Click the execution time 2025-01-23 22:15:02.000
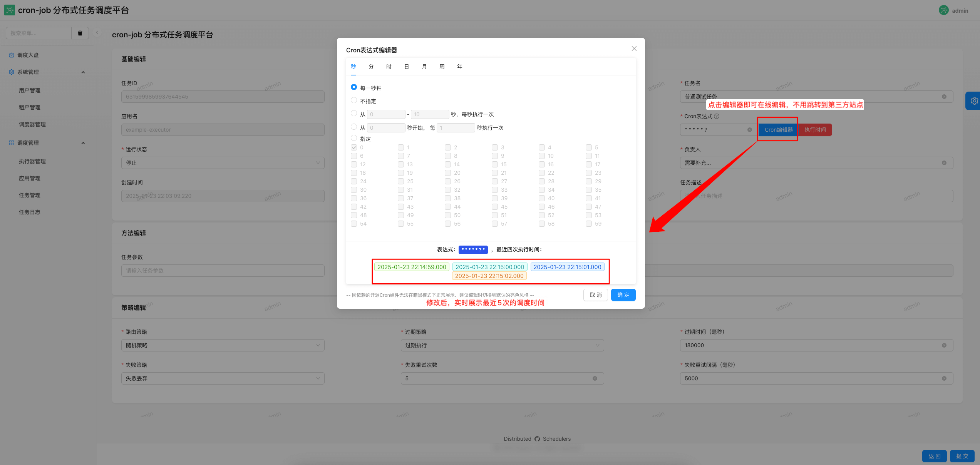This screenshot has width=980, height=465. click(x=489, y=276)
